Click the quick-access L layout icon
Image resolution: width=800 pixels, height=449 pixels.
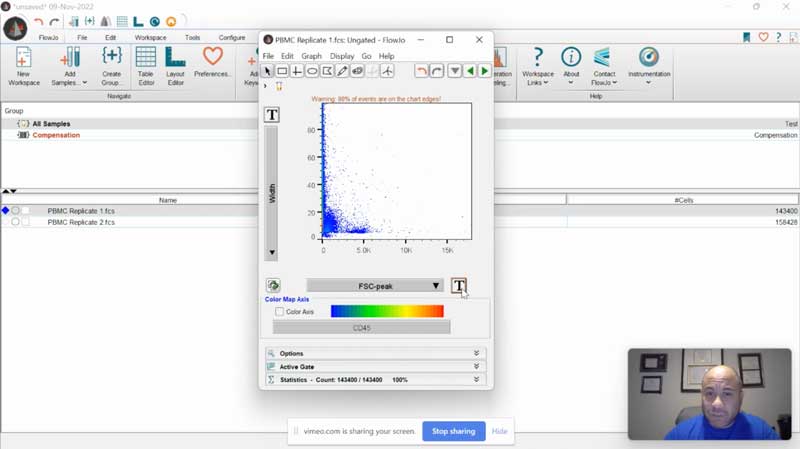tap(138, 21)
